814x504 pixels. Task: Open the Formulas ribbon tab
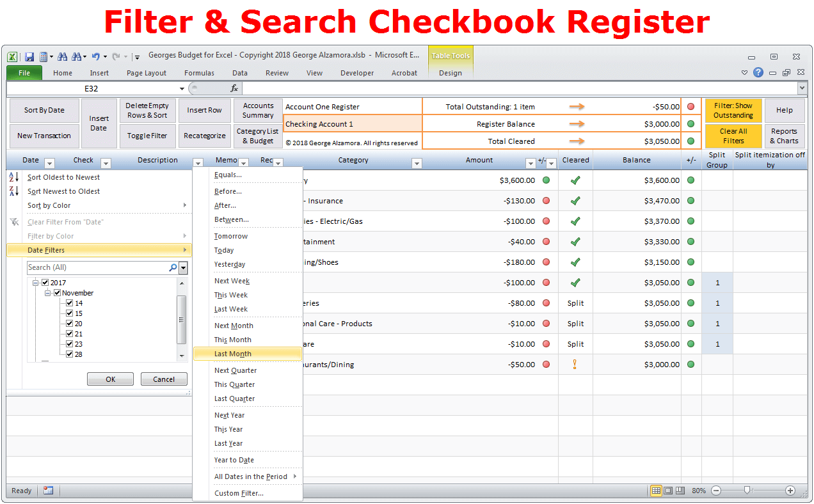point(199,73)
